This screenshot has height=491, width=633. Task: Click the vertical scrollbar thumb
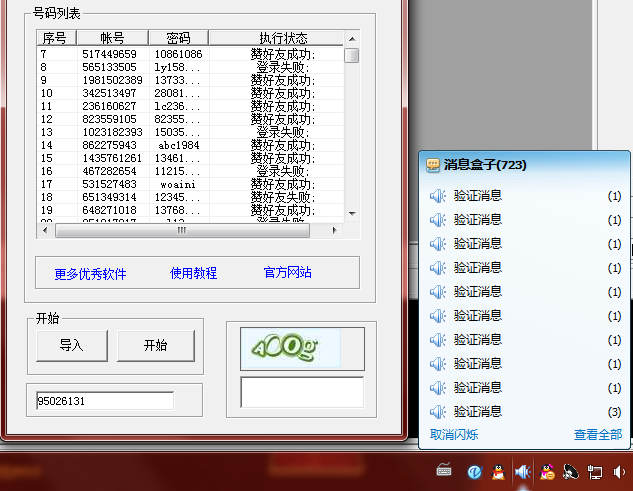(x=352, y=55)
